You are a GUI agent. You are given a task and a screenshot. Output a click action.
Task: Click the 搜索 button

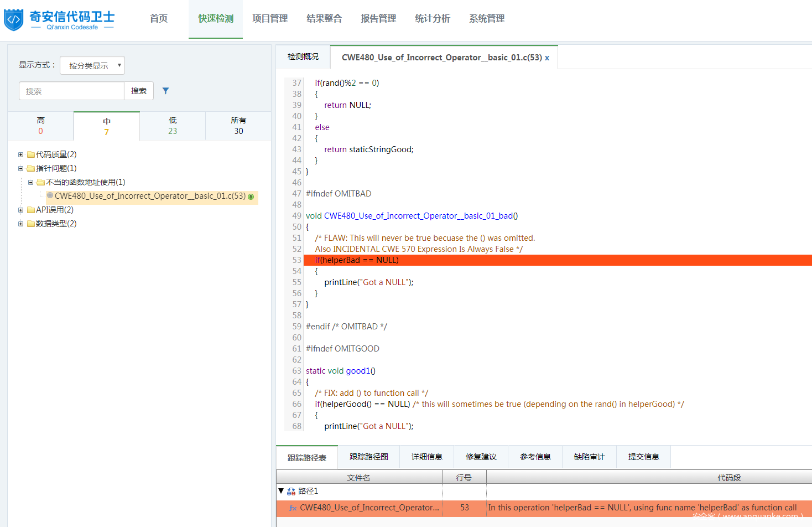[139, 91]
